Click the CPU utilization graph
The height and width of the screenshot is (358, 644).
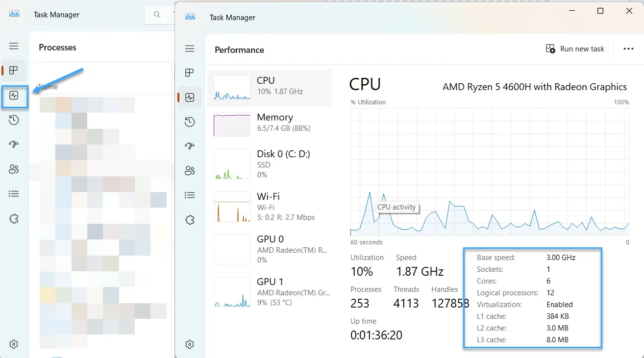coord(490,172)
